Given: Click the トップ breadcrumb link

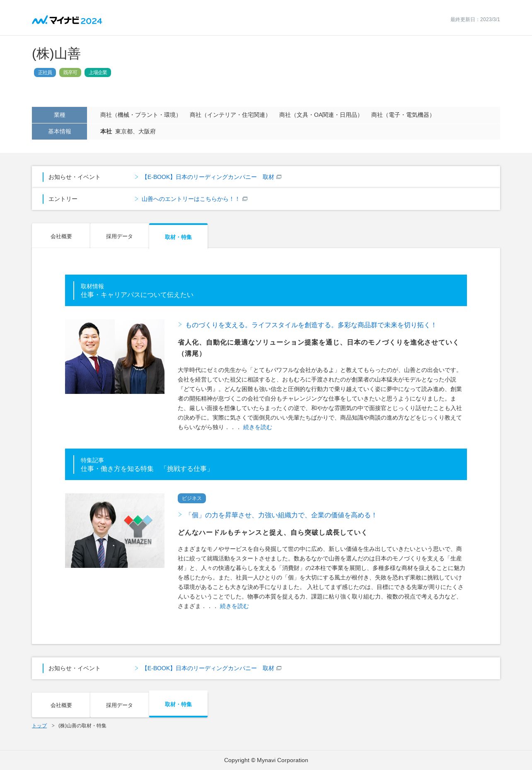Looking at the screenshot, I should coord(39,726).
